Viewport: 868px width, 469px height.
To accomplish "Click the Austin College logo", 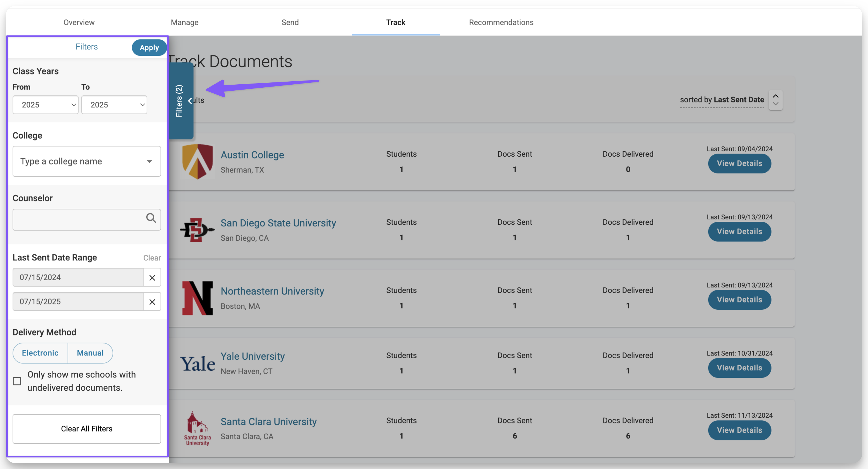I will (x=197, y=162).
